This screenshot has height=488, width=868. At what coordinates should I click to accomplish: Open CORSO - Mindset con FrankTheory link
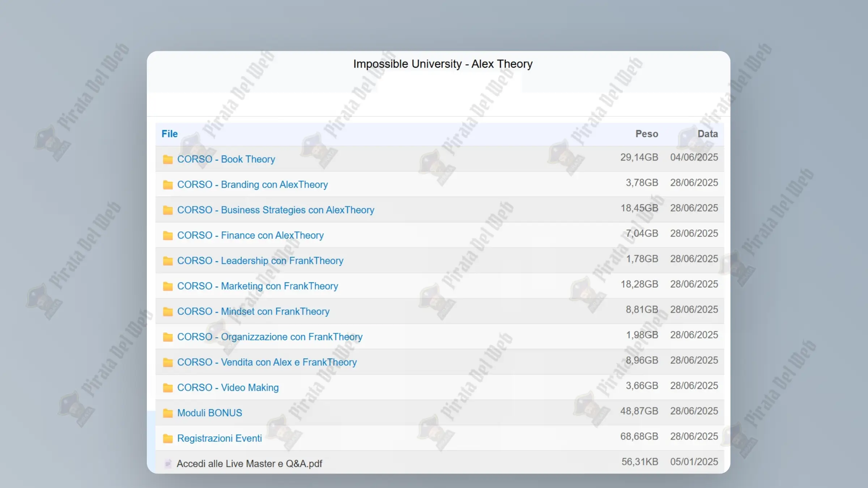pyautogui.click(x=253, y=311)
